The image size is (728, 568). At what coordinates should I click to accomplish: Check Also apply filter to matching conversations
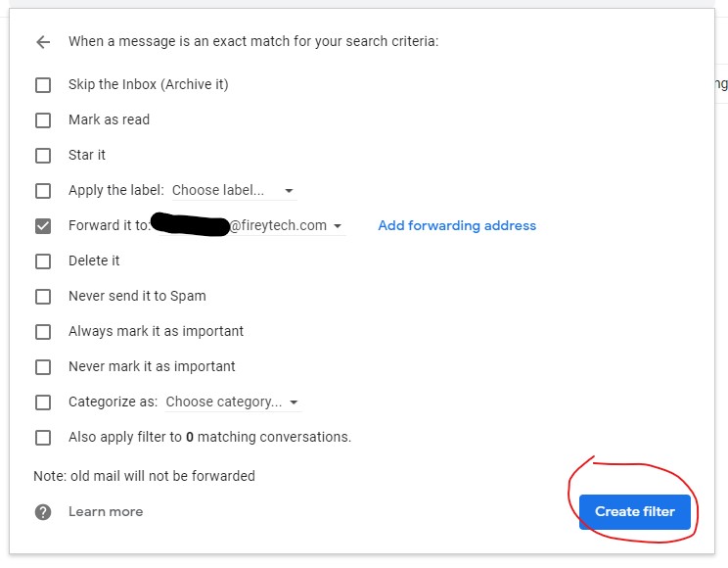click(43, 438)
